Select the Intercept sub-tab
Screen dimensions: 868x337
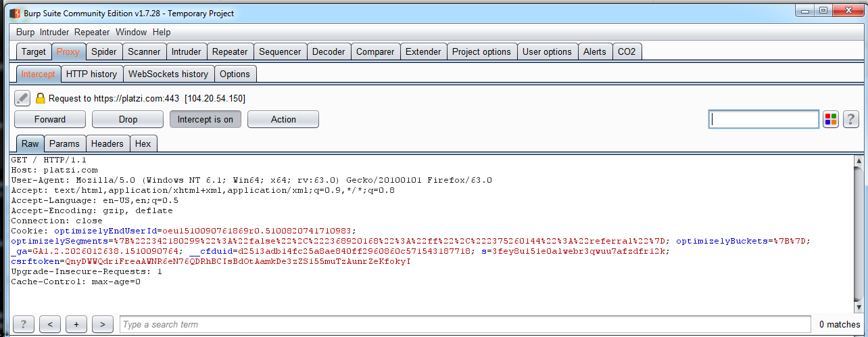tap(38, 74)
